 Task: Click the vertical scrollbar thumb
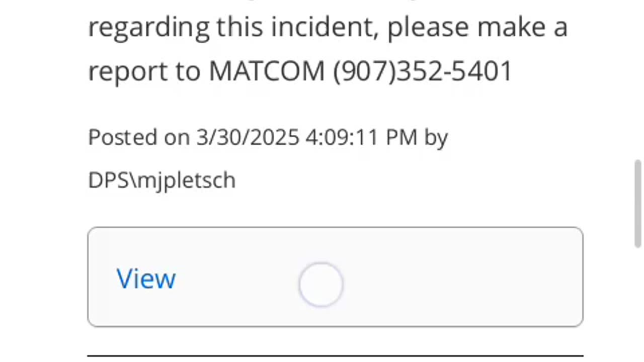pos(638,203)
